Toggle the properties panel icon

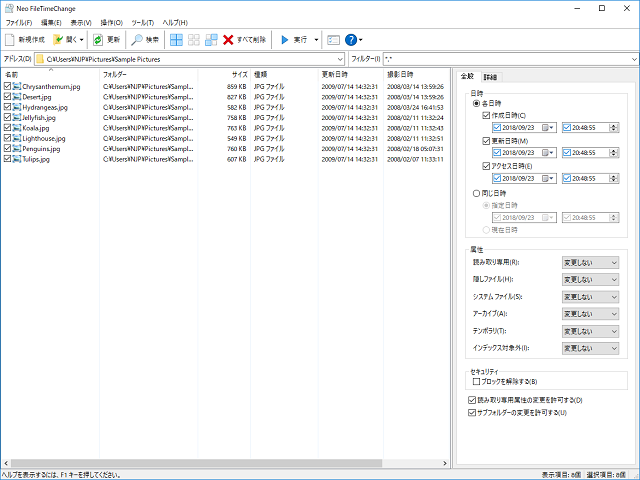pyautogui.click(x=333, y=40)
